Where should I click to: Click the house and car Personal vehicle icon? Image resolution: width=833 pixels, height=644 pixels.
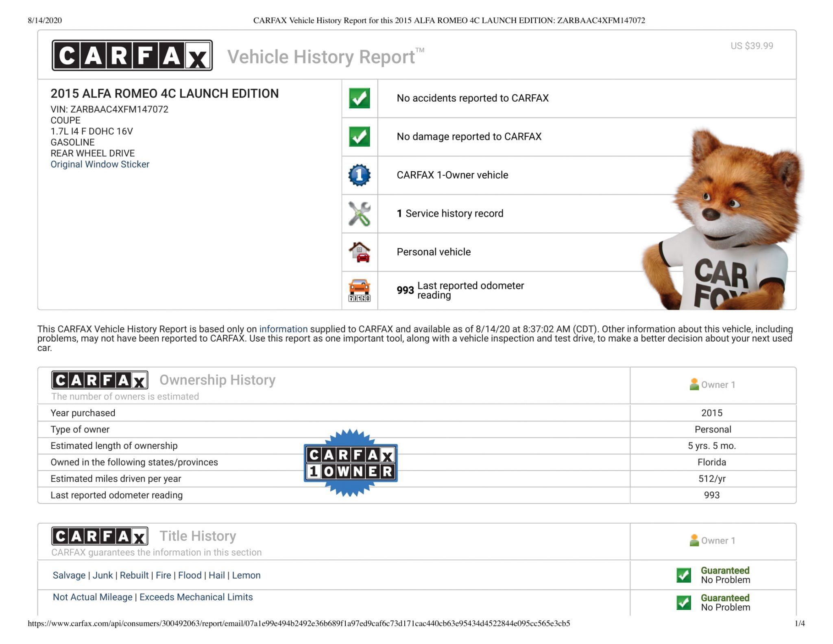tap(360, 252)
